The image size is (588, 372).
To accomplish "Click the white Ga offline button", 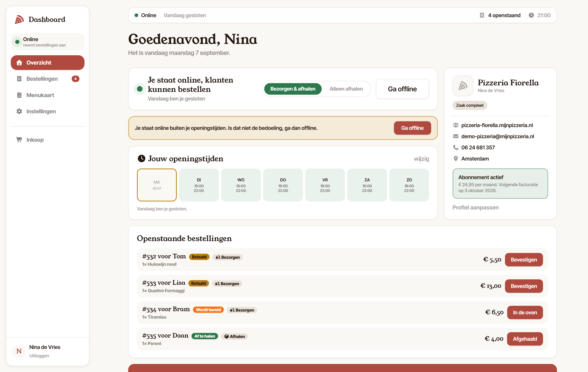I will (402, 89).
